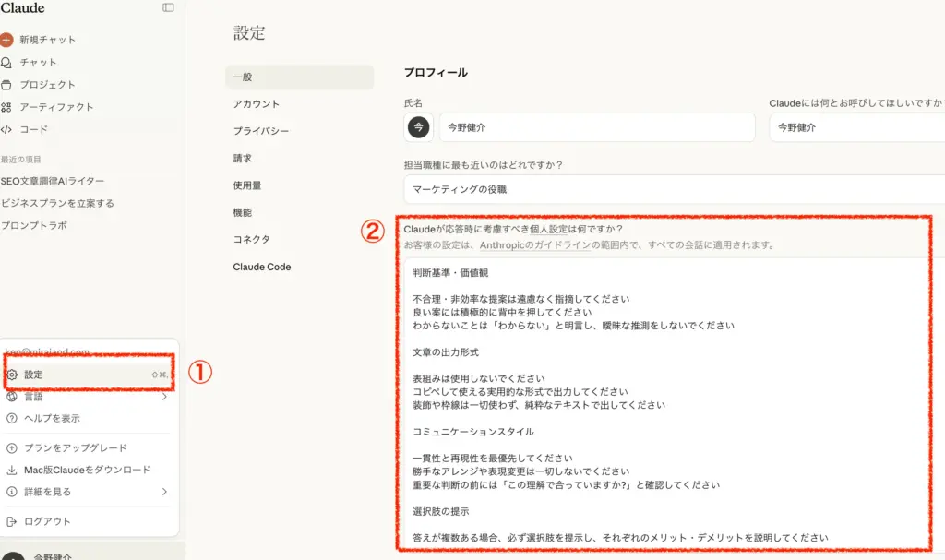The height and width of the screenshot is (560, 945).
Task: Click the 氏名 name input field
Action: (600, 127)
